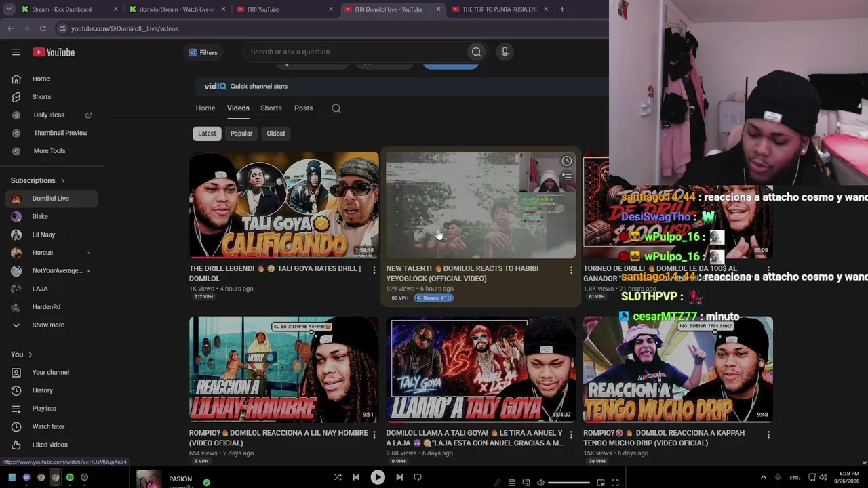
Task: Open Lil Naay channel subscription
Action: click(52, 235)
